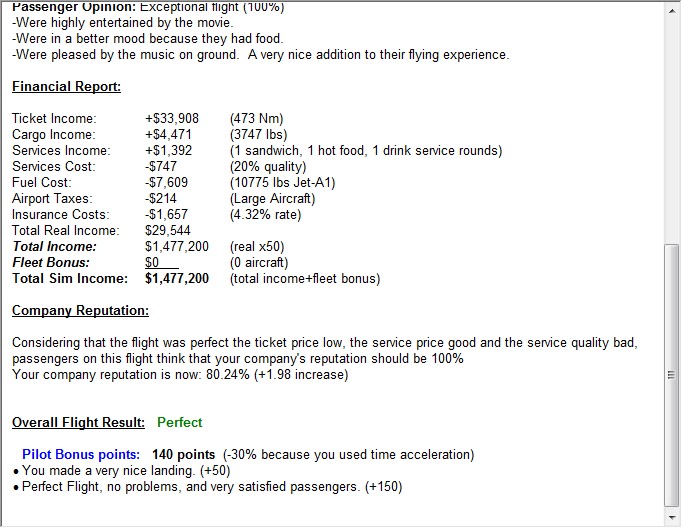Screen dimensions: 682x528
Task: Click the blue Pilot Bonus points label
Action: 81,455
